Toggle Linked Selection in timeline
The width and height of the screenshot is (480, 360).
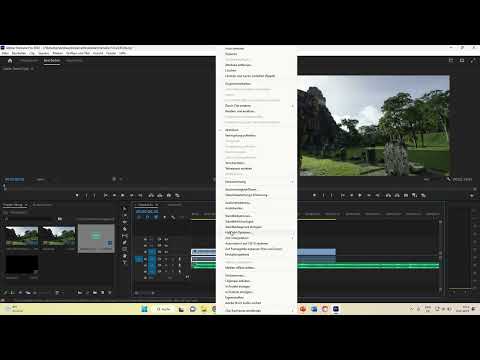point(156,217)
